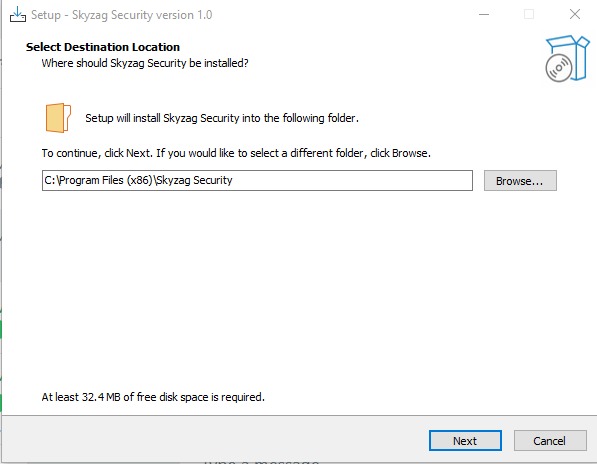Click the yellow folder icon

point(58,118)
